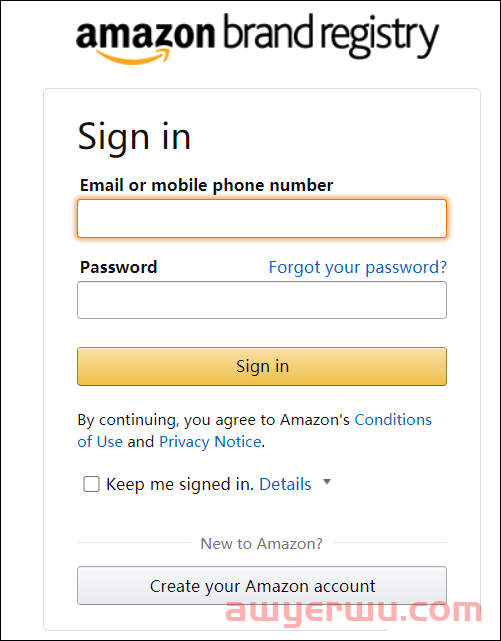501x641 pixels.
Task: Click the orange Amazon smile arrow
Action: (x=133, y=56)
